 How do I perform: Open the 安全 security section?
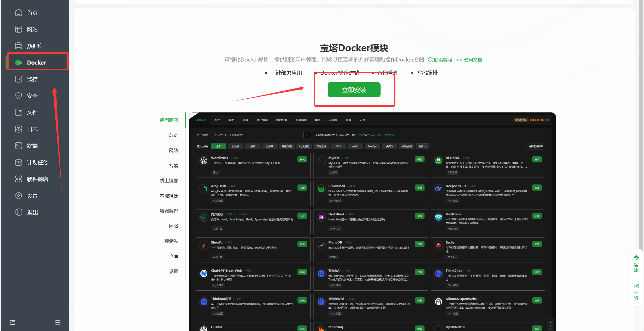pos(32,96)
